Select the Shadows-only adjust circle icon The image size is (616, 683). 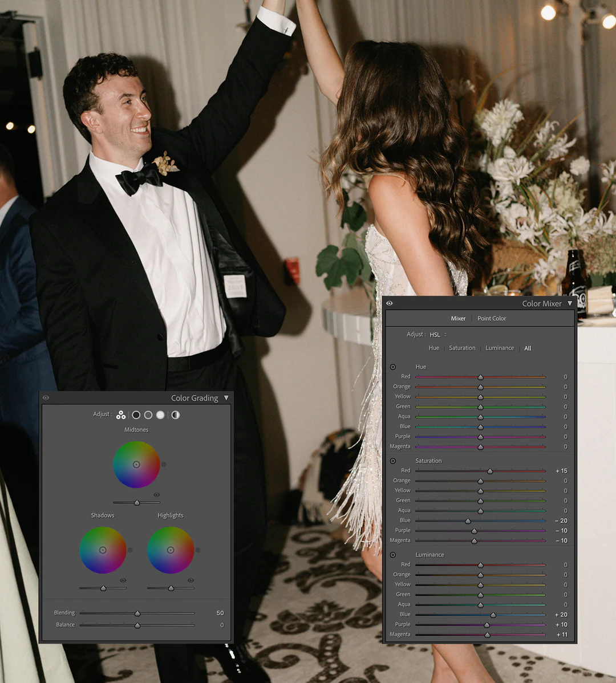(136, 415)
